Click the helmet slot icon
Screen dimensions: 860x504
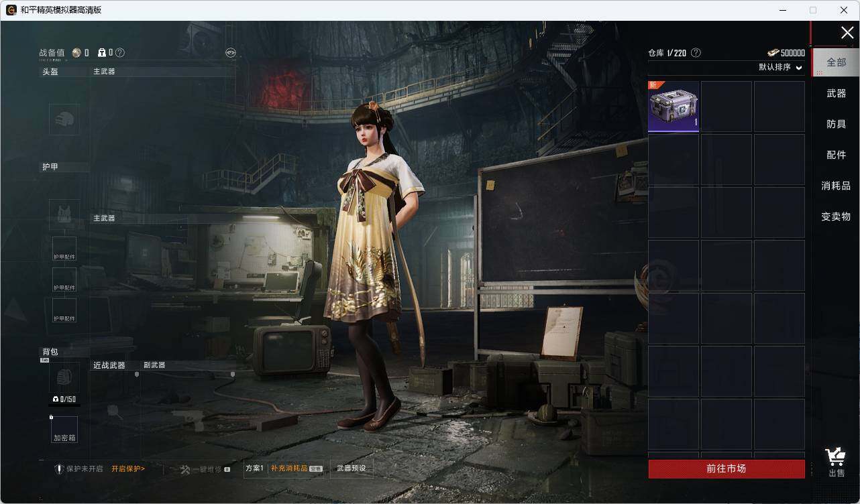(x=64, y=119)
